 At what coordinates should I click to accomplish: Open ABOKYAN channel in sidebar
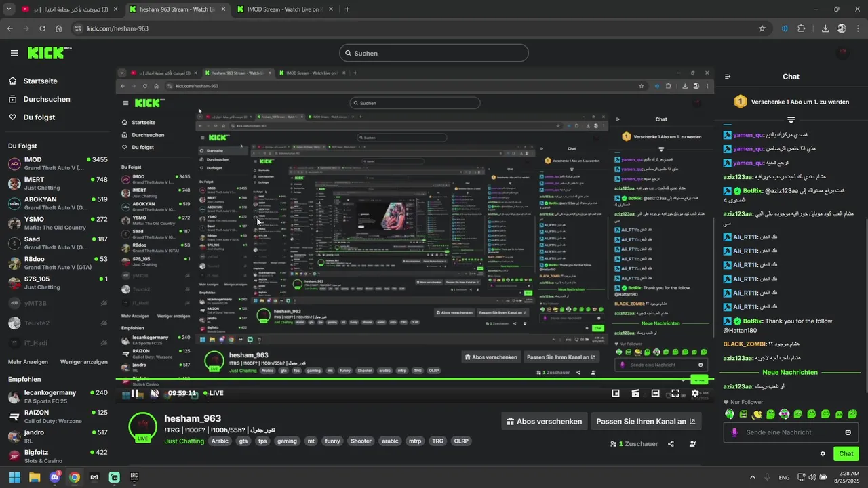(58, 203)
